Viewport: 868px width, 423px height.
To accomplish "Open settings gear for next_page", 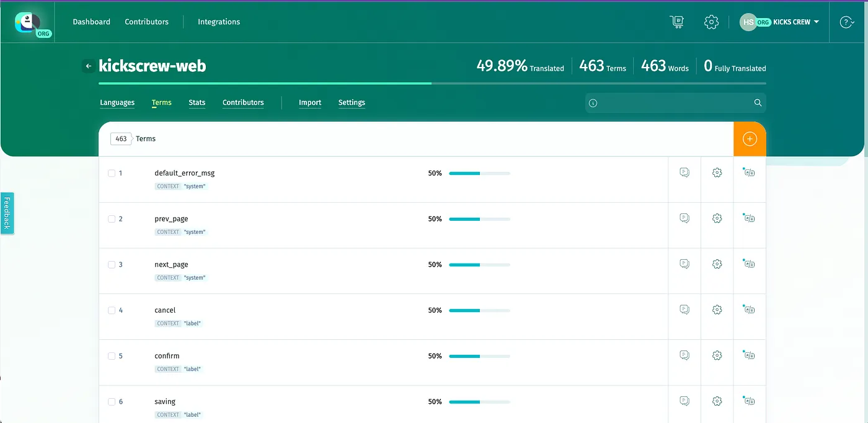I will (717, 264).
